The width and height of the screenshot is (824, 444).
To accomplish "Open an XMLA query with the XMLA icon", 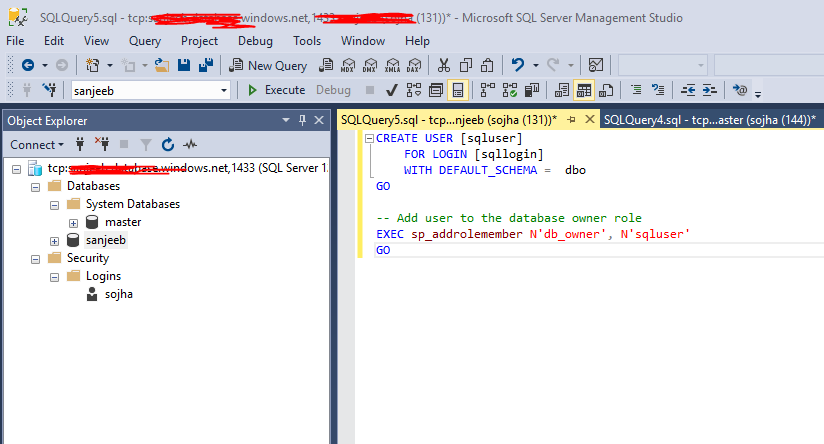I will pos(392,65).
